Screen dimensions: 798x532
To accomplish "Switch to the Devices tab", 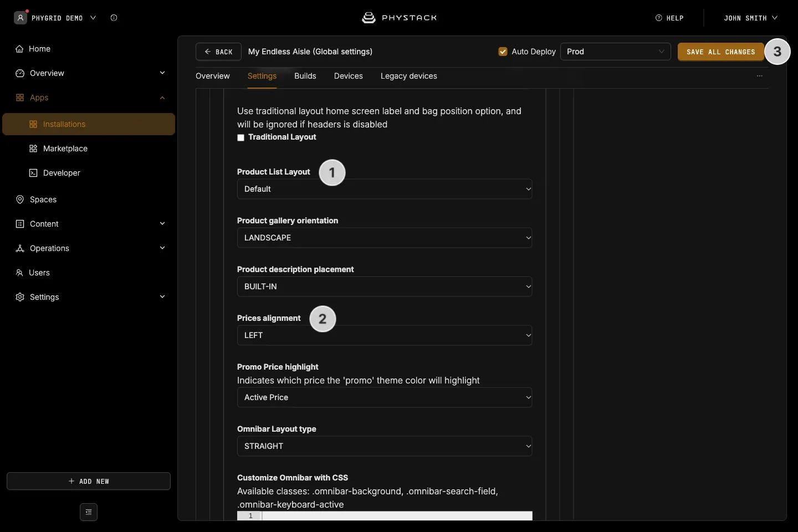I will [349, 76].
